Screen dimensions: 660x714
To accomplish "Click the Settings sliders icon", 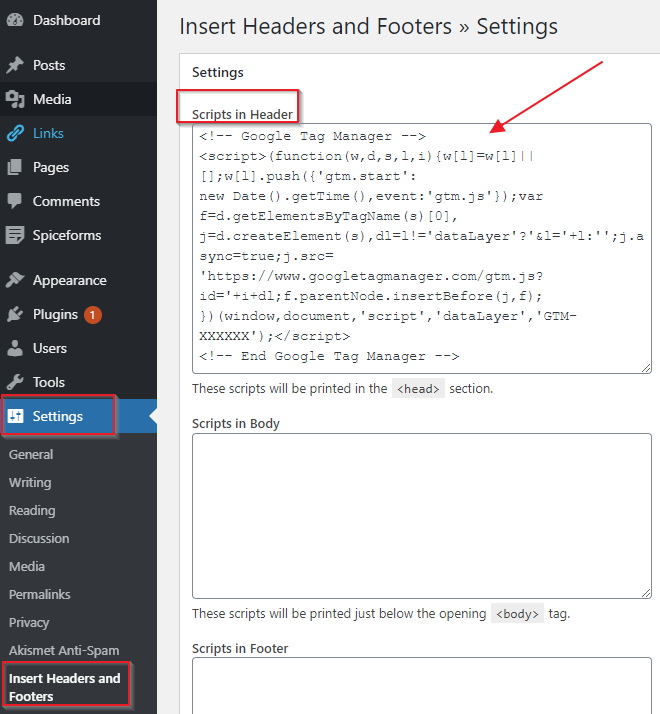I will 15,416.
